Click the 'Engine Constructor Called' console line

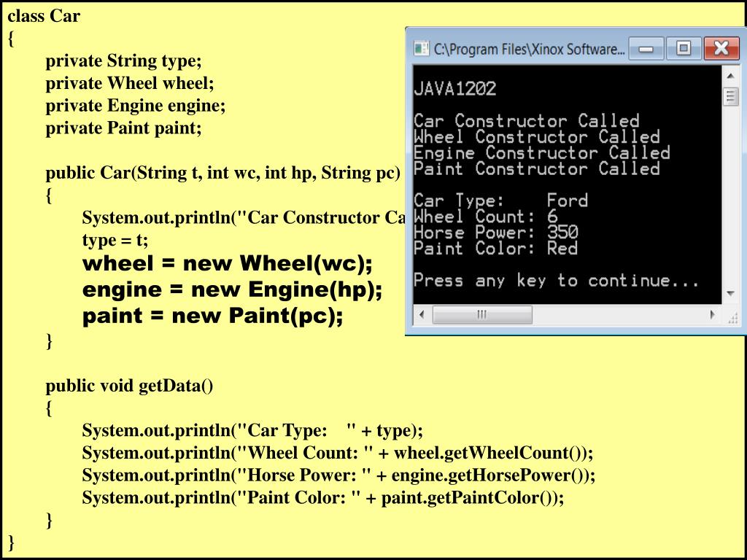click(542, 152)
